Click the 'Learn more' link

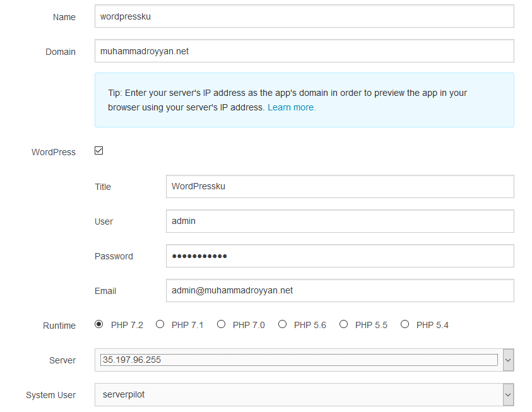[x=291, y=107]
